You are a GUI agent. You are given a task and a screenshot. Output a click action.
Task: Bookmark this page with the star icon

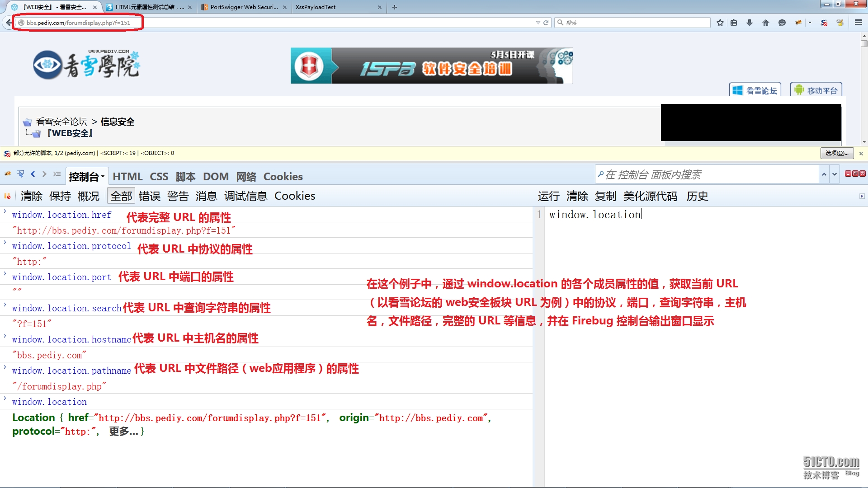point(720,23)
